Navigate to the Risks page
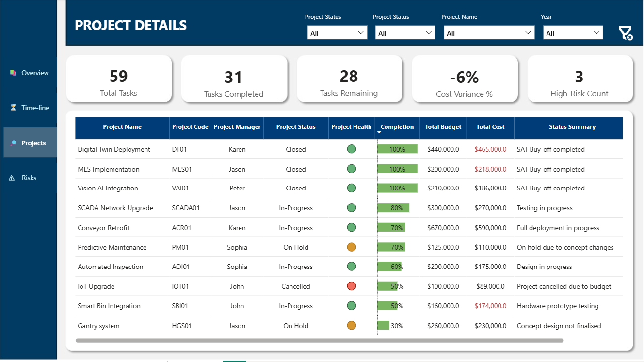The image size is (644, 362). (x=29, y=178)
